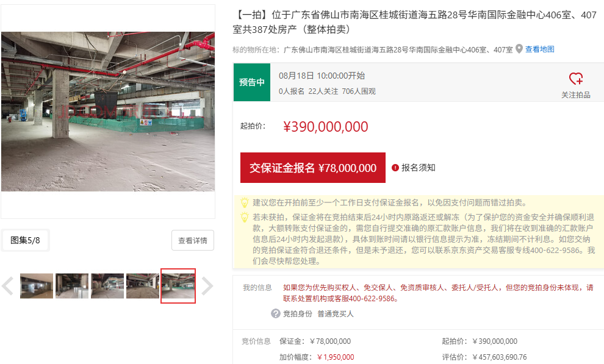Screen dimensions: 604x364
Task: Select the second gallery thumbnail
Action: pyautogui.click(x=72, y=286)
